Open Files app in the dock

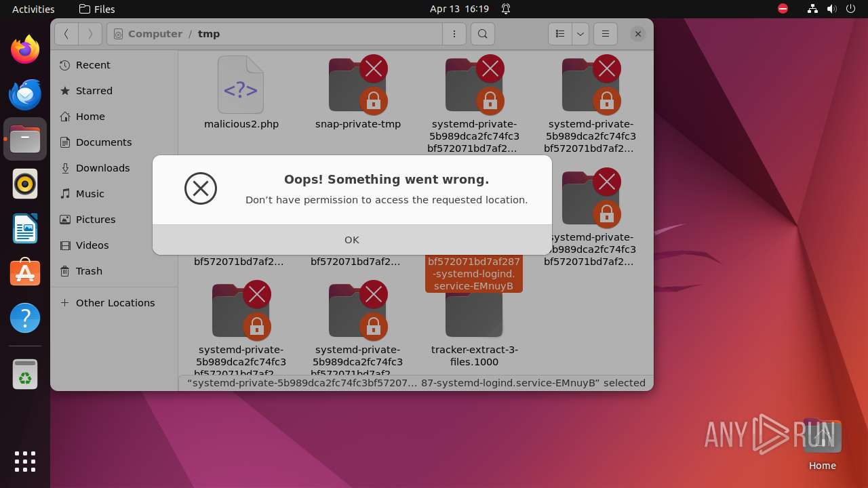[25, 139]
